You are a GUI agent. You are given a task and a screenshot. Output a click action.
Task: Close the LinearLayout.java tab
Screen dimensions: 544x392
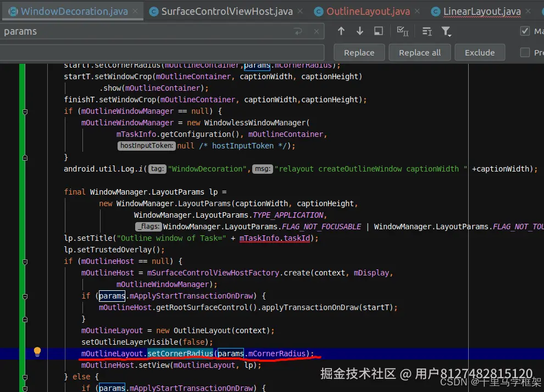[528, 11]
